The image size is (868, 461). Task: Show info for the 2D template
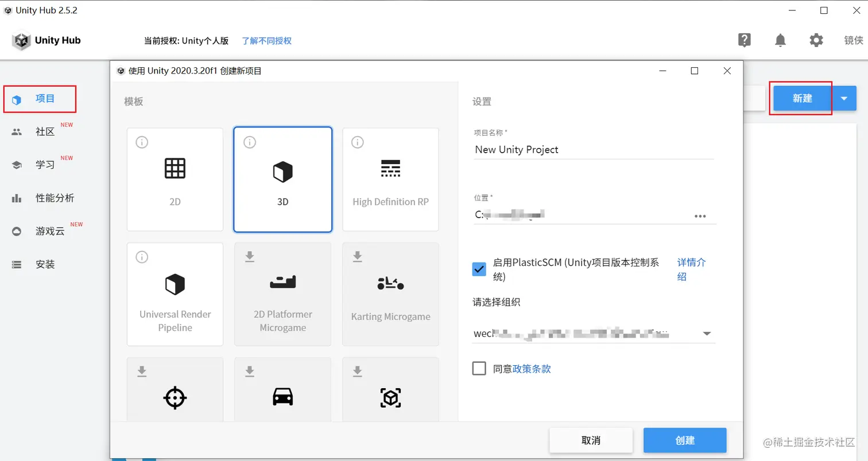point(142,142)
